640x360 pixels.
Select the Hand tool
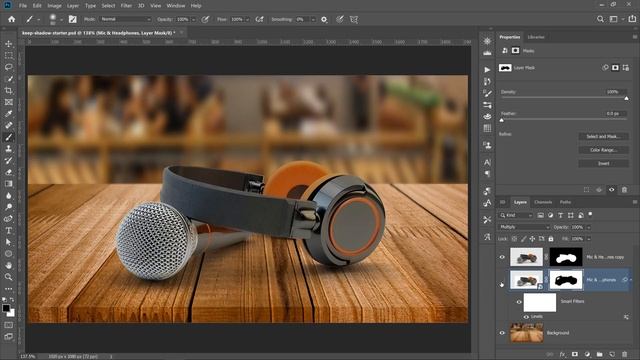pos(9,266)
